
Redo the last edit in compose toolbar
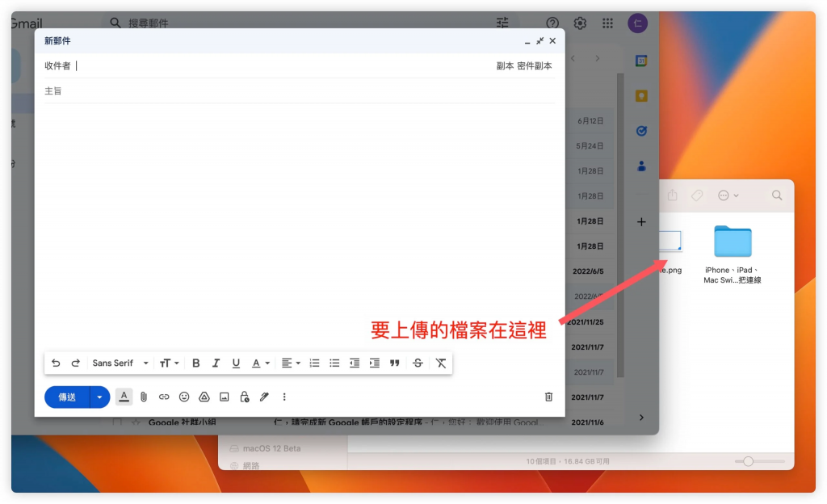pos(75,363)
